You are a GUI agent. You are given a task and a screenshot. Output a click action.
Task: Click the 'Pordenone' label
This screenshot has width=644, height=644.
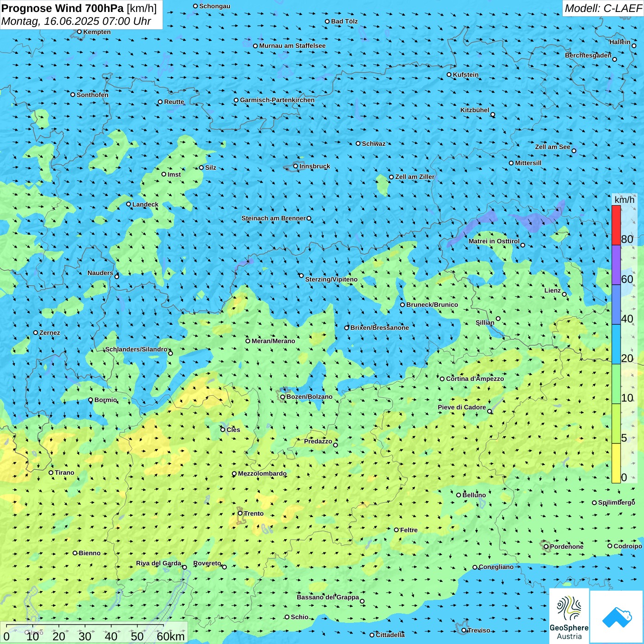(567, 546)
